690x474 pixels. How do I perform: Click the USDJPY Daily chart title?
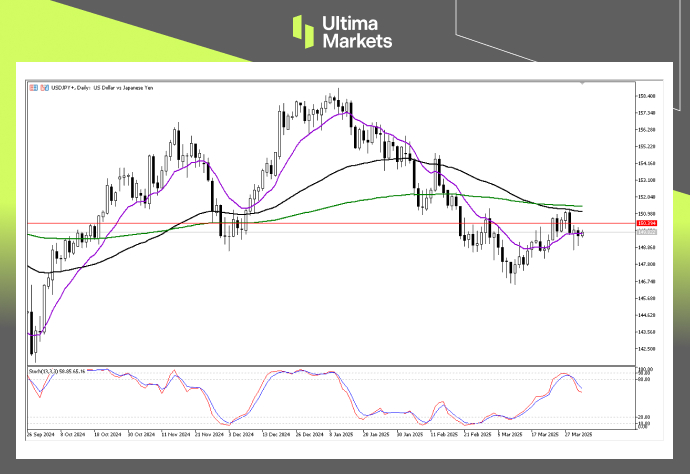[x=95, y=88]
